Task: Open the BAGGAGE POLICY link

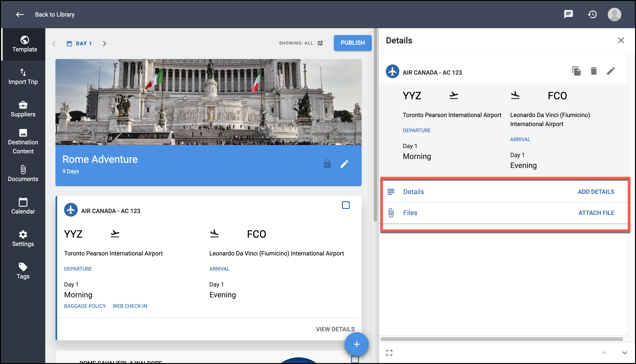Action: pyautogui.click(x=85, y=306)
